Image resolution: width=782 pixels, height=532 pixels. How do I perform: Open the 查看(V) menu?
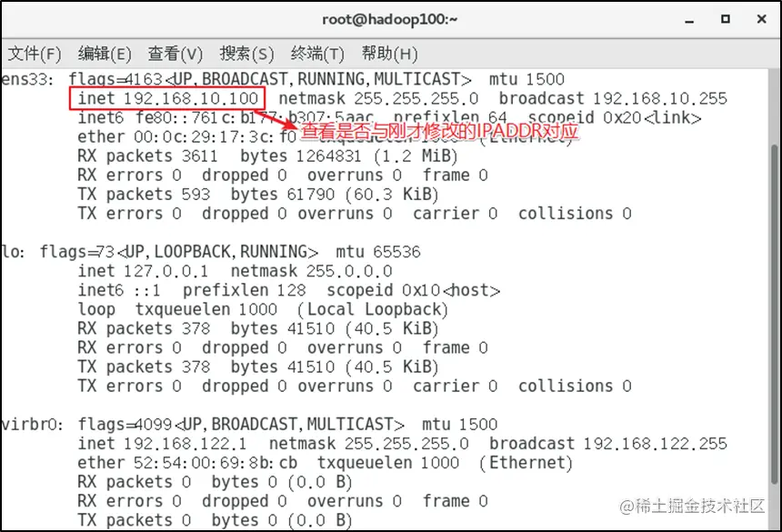point(175,54)
